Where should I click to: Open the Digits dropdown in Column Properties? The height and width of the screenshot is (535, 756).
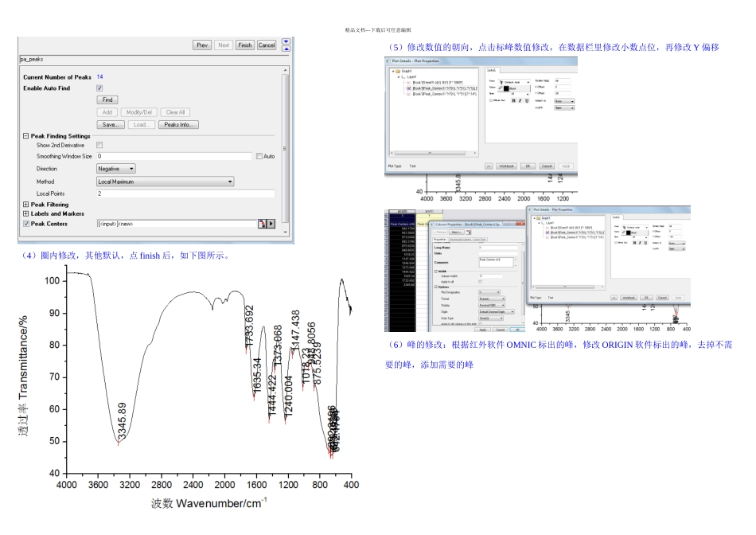click(497, 311)
